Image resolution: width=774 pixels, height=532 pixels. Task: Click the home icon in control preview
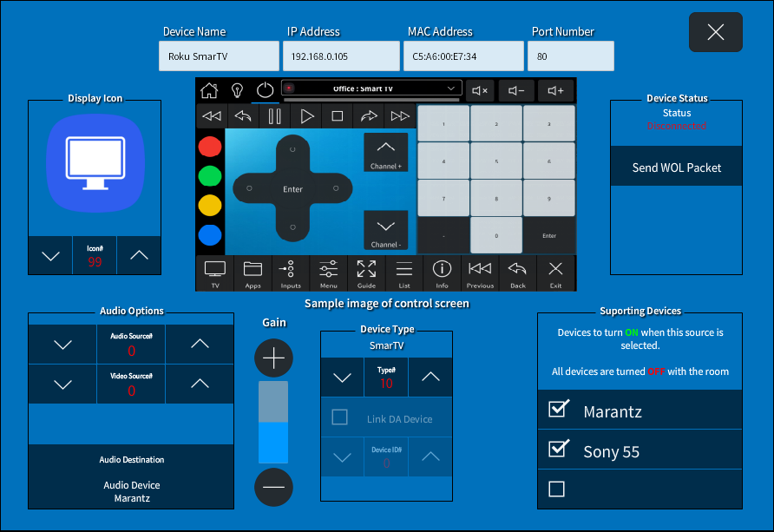tap(209, 90)
